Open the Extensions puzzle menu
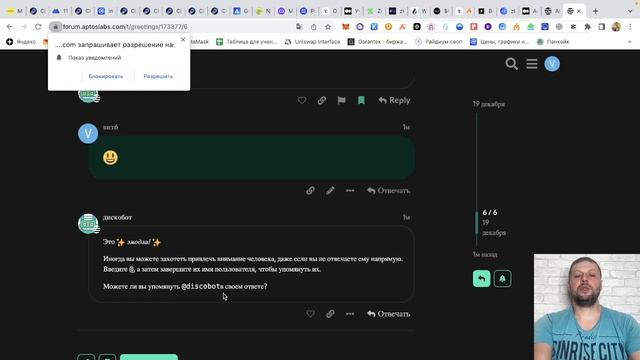Screen dimensions: 640x360 click(587, 27)
